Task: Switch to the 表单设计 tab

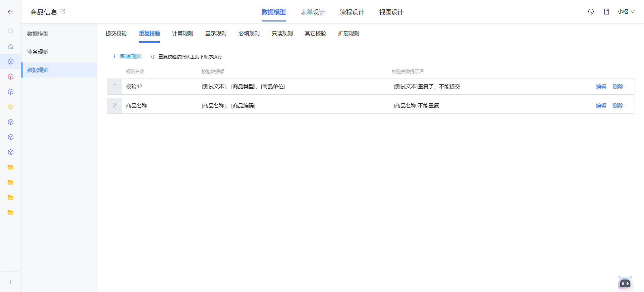Action: [313, 12]
